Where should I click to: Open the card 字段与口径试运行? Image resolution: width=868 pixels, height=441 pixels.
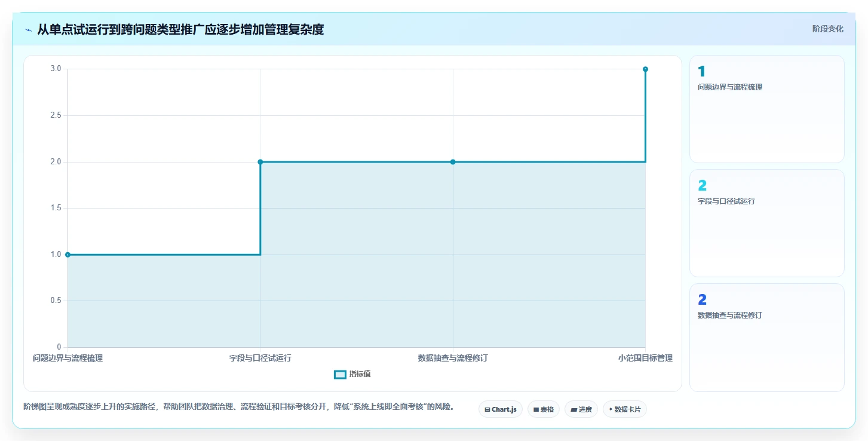(767, 223)
